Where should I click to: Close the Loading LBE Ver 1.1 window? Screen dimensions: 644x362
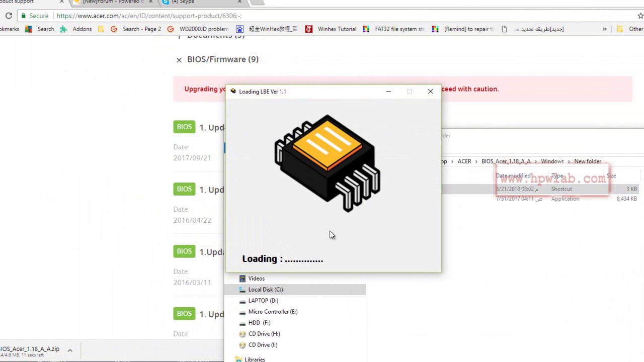coord(431,92)
